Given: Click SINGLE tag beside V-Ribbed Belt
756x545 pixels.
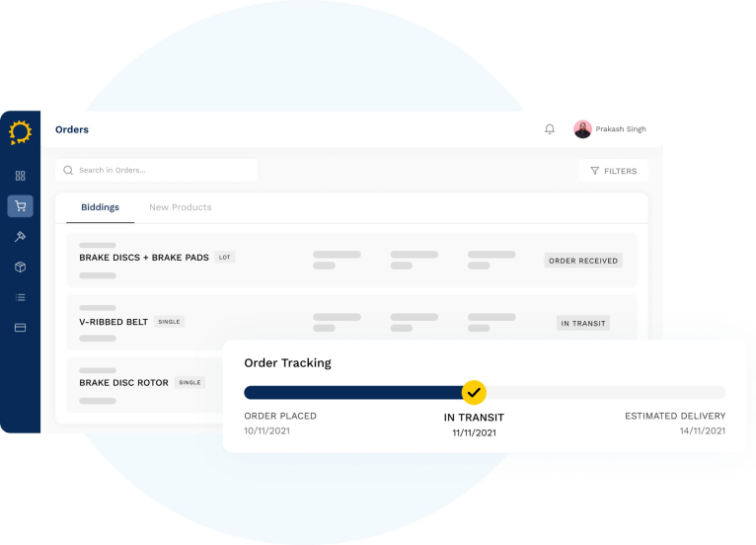Looking at the screenshot, I should pyautogui.click(x=169, y=322).
